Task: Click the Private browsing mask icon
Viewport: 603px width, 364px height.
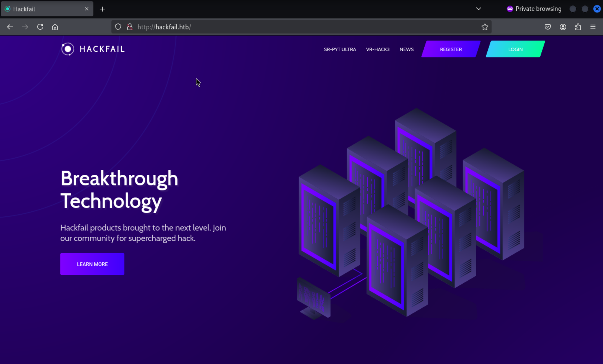Action: 510,9
